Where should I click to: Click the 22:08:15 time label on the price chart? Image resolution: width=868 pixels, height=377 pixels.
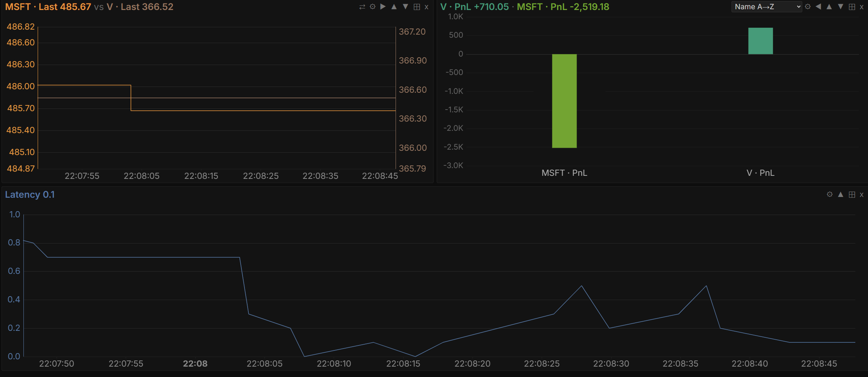point(201,176)
